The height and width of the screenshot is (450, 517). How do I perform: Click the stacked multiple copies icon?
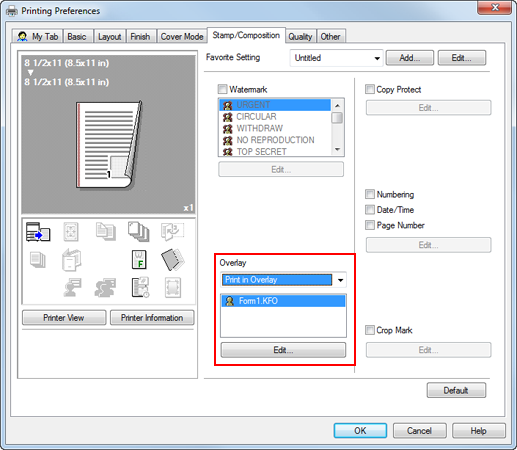139,232
